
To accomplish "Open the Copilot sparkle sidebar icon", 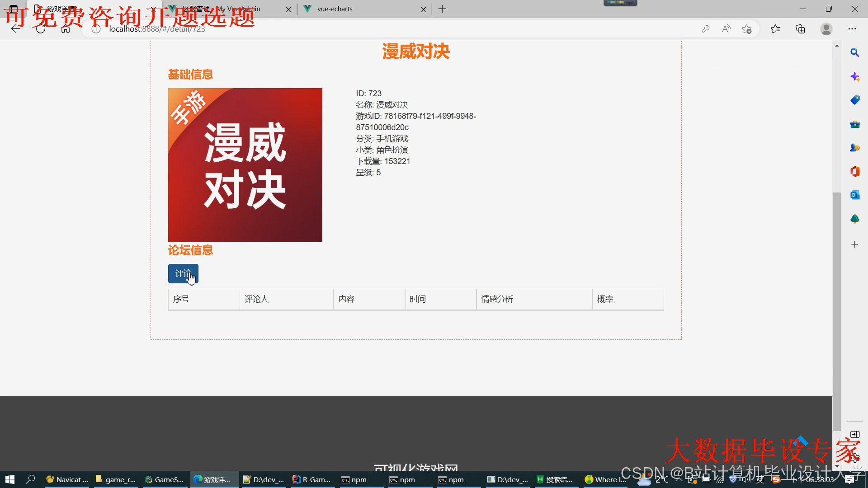I will coord(854,77).
